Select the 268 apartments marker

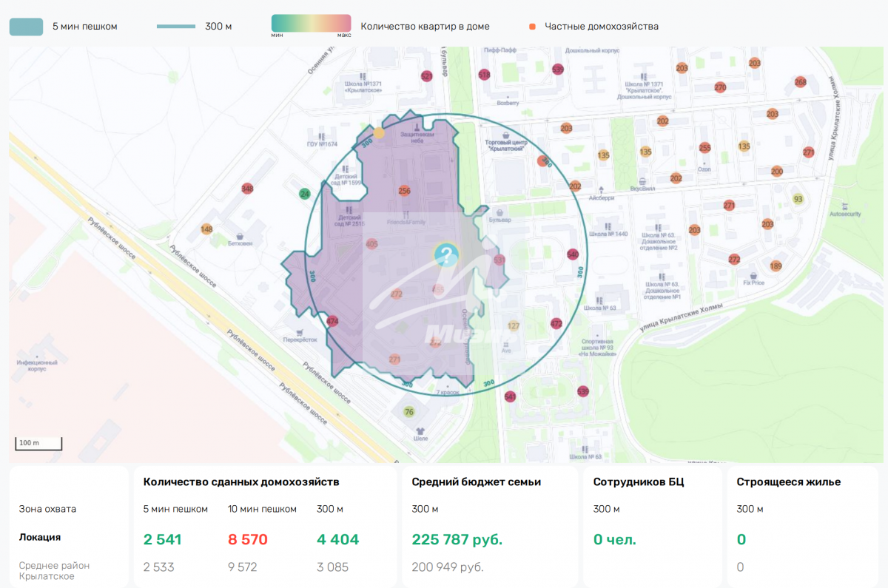pos(800,82)
